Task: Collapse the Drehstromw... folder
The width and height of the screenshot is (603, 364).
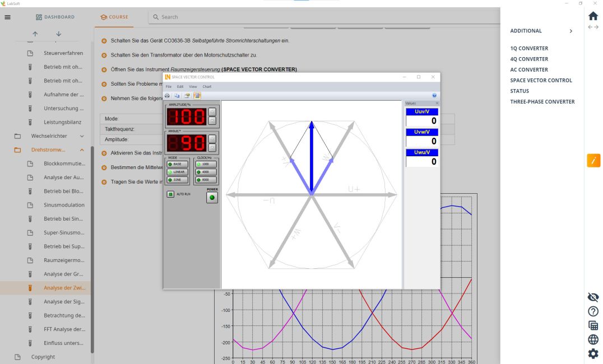Action: [82, 150]
